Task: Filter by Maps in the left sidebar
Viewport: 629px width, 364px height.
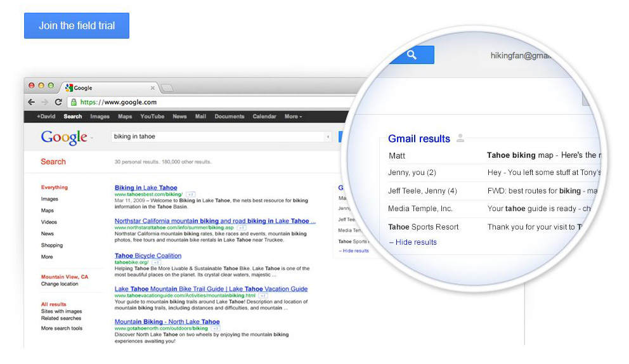Action: coord(48,211)
